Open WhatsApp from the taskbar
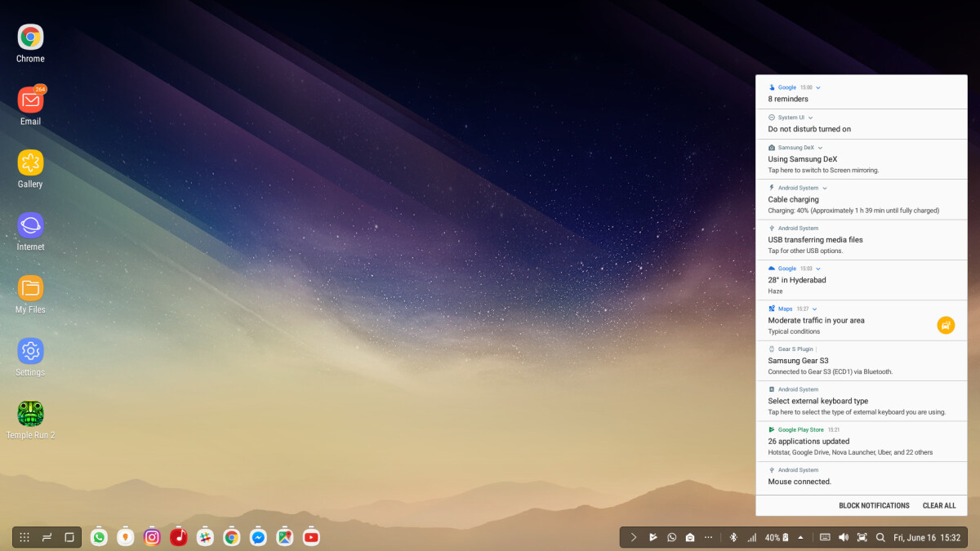Viewport: 980px width, 551px height. (x=99, y=537)
